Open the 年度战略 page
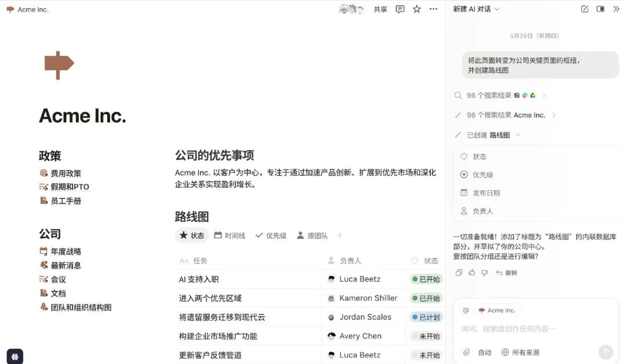Viewport: 626px width, 364px height. (60, 252)
